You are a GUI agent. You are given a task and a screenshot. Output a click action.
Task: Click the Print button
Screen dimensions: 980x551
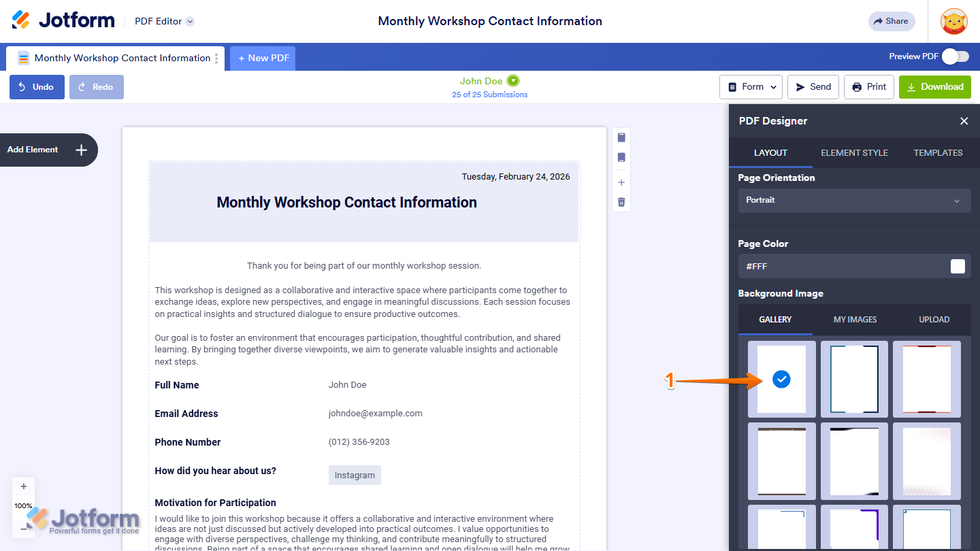click(x=869, y=87)
